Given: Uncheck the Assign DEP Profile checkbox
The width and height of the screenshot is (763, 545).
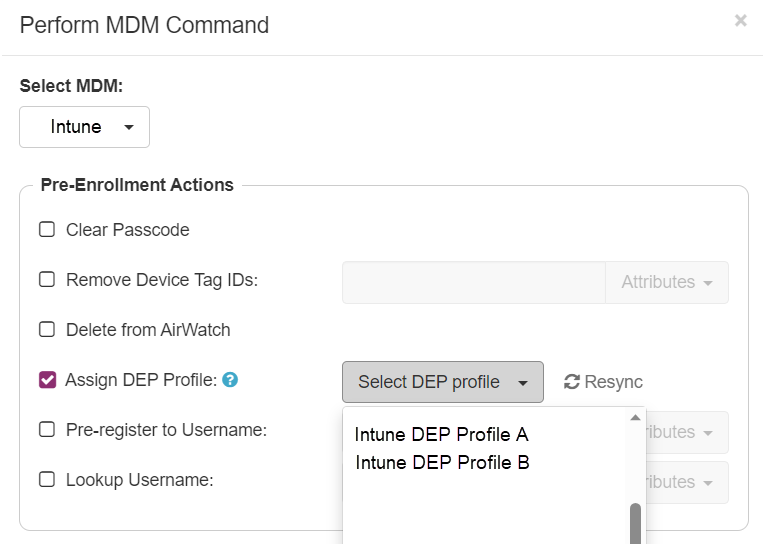Looking at the screenshot, I should pyautogui.click(x=47, y=380).
